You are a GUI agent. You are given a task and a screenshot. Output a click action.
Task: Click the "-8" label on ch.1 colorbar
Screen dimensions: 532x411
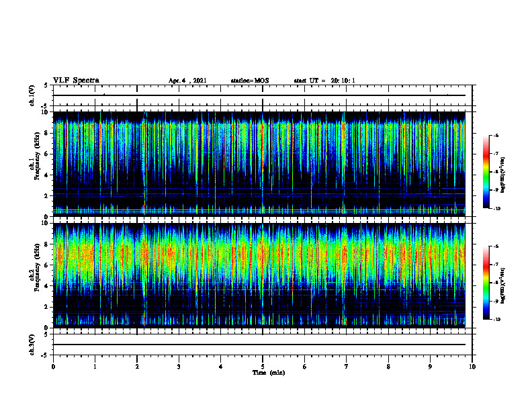(496, 172)
